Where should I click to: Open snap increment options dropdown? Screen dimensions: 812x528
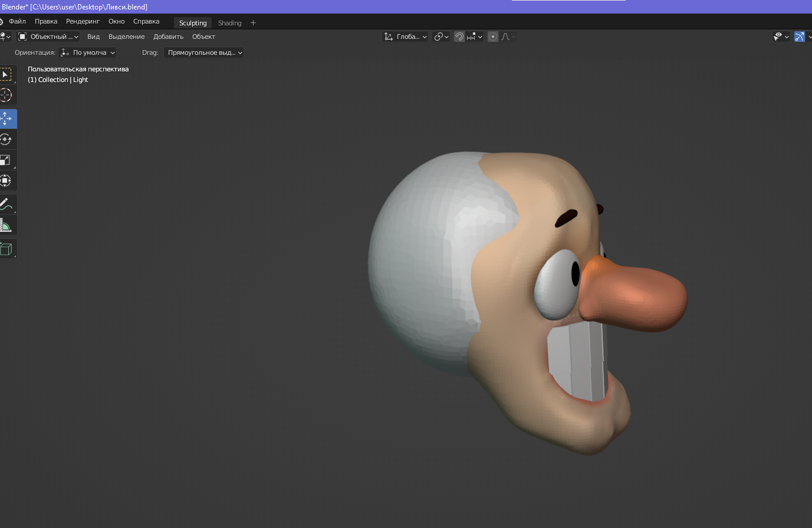[475, 37]
